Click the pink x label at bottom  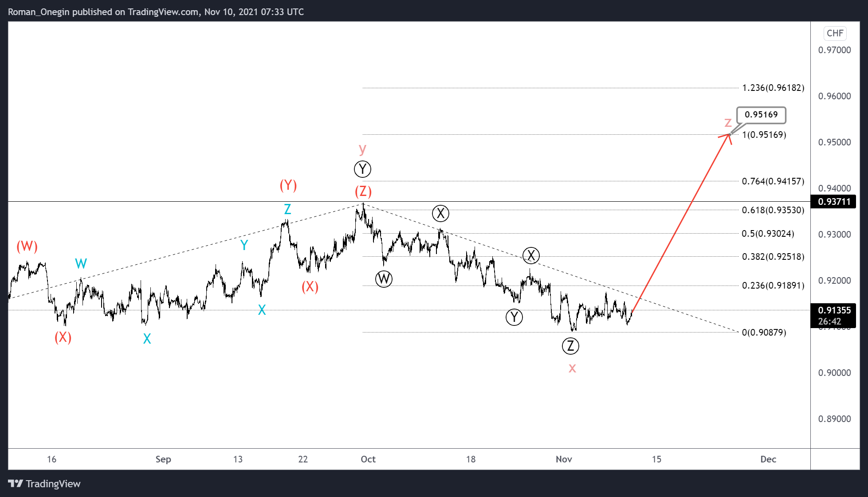(x=572, y=368)
